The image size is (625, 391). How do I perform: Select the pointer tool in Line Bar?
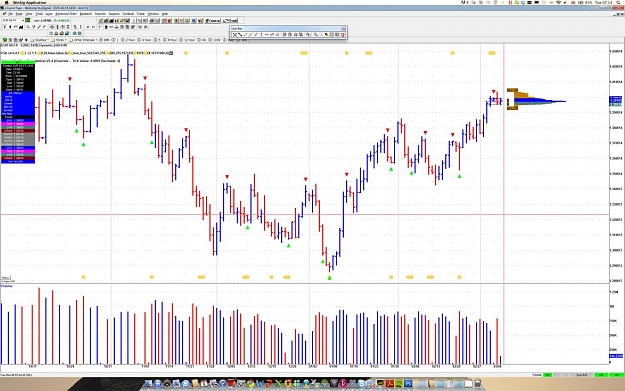[x=235, y=35]
